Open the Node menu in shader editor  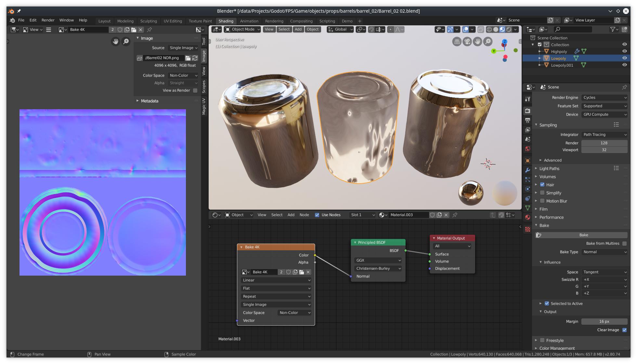pyautogui.click(x=304, y=215)
